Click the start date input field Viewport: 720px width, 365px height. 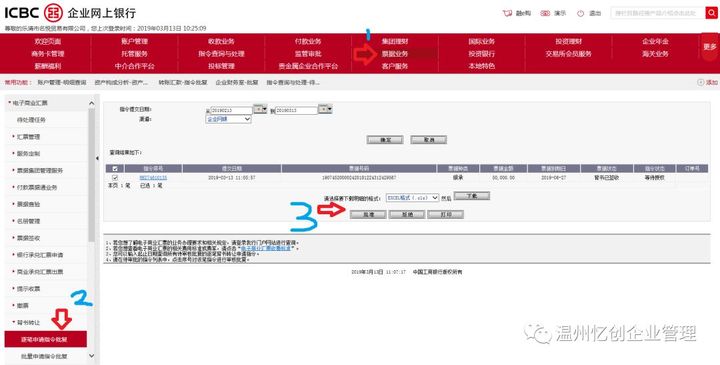231,110
